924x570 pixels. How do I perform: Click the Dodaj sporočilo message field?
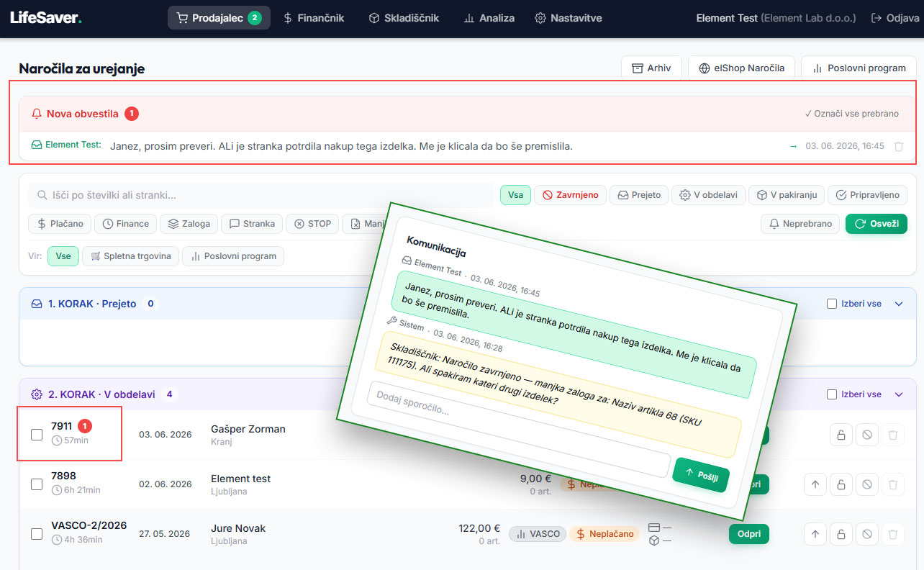[518, 428]
